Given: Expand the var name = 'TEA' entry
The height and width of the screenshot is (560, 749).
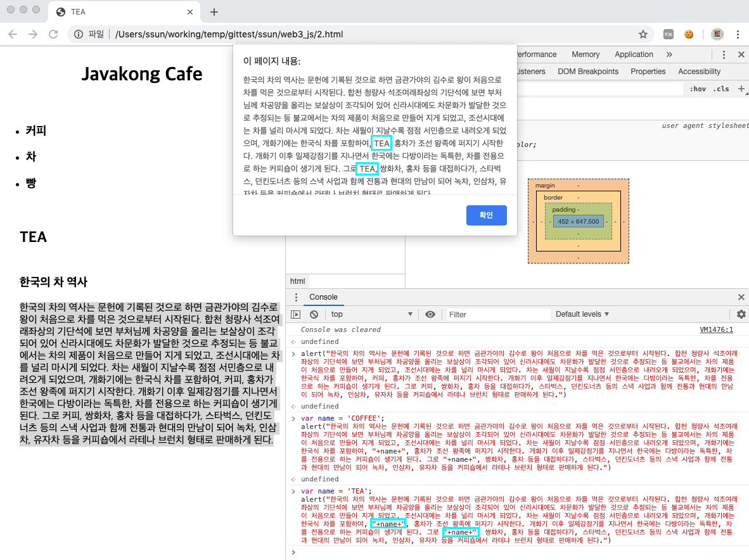Looking at the screenshot, I should click(x=293, y=491).
